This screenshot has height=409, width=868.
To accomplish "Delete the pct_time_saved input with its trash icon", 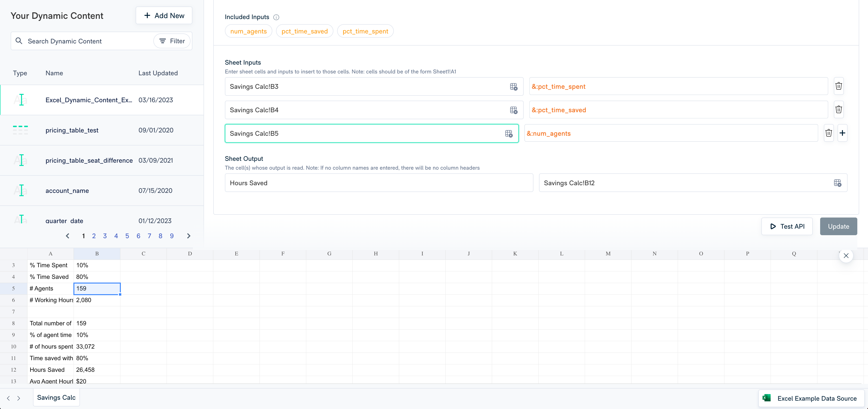I will pos(839,109).
